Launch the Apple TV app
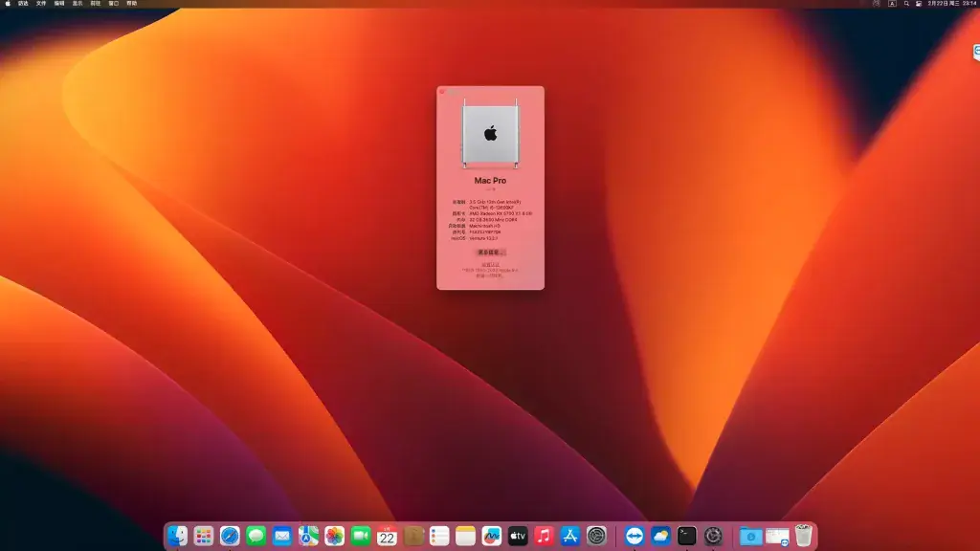The width and height of the screenshot is (980, 551). (x=518, y=536)
